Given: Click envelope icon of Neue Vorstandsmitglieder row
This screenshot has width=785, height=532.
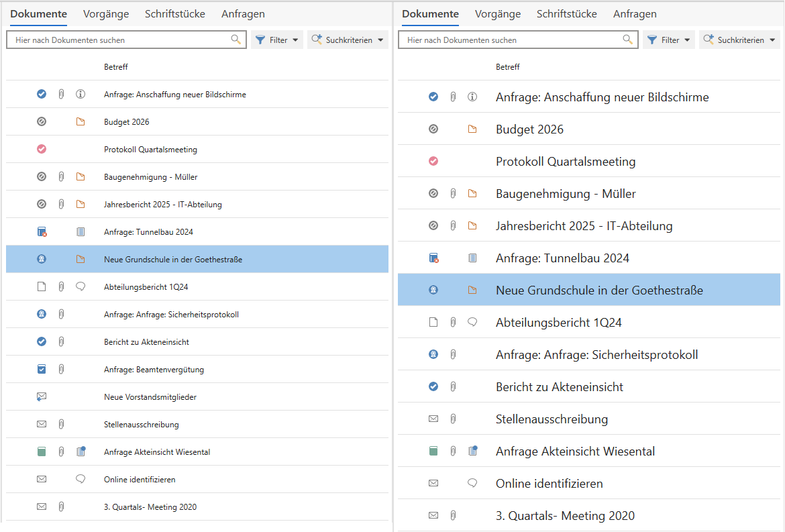Looking at the screenshot, I should pyautogui.click(x=42, y=397).
